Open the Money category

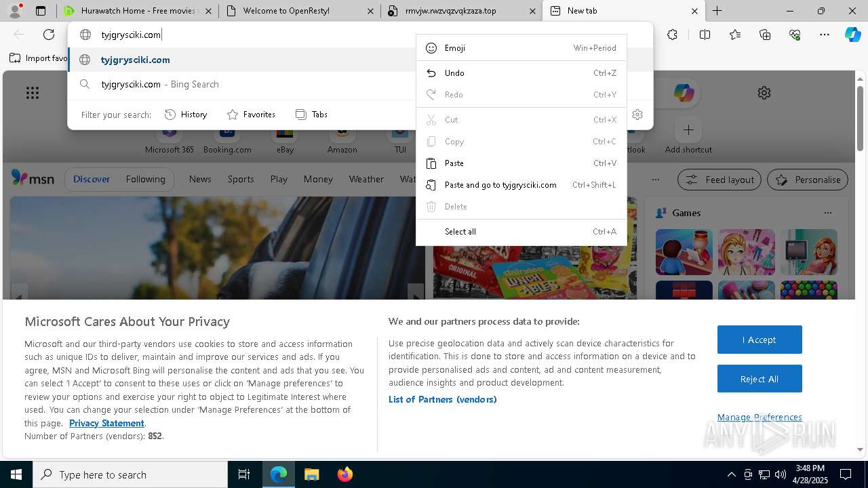click(x=318, y=179)
